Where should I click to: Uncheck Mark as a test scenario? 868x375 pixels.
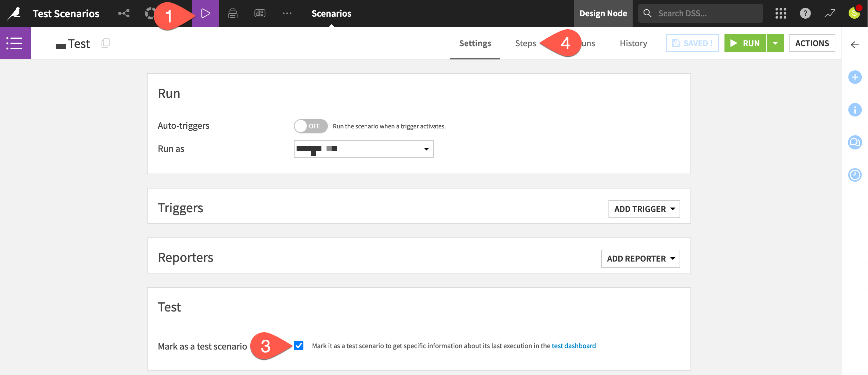click(299, 345)
